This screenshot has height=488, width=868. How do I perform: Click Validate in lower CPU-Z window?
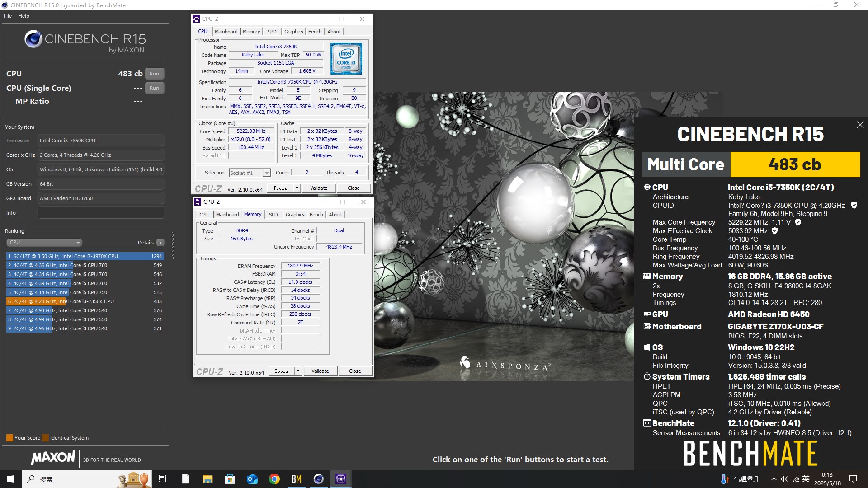pyautogui.click(x=320, y=371)
